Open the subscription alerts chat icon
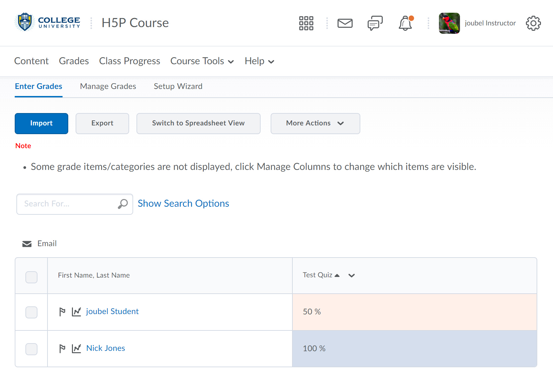The width and height of the screenshot is (553, 392). pyautogui.click(x=375, y=23)
